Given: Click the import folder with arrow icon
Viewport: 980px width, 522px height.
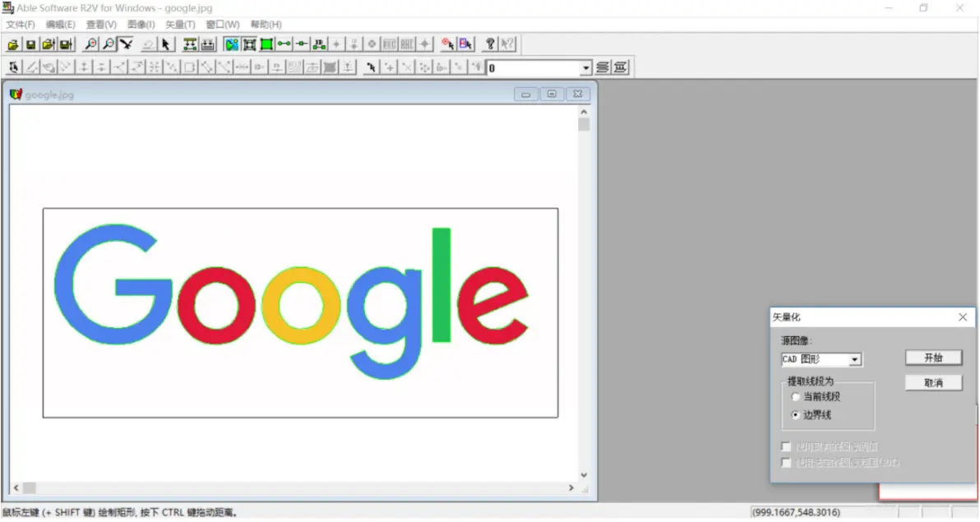Looking at the screenshot, I should 49,44.
